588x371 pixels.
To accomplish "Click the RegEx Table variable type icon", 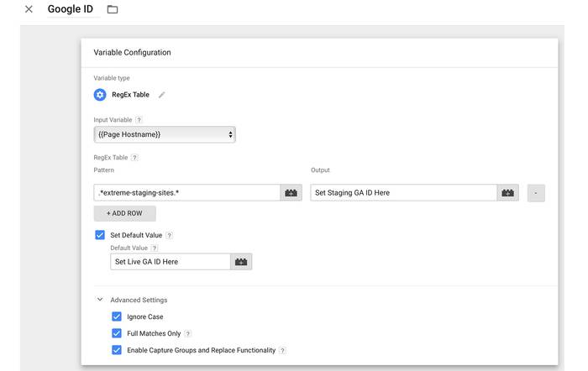I will [x=100, y=95].
